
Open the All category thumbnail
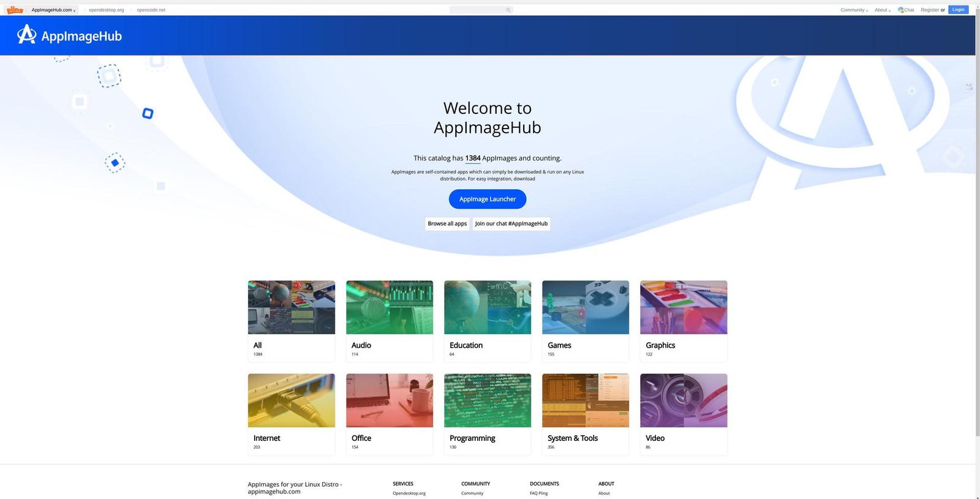pyautogui.click(x=292, y=307)
